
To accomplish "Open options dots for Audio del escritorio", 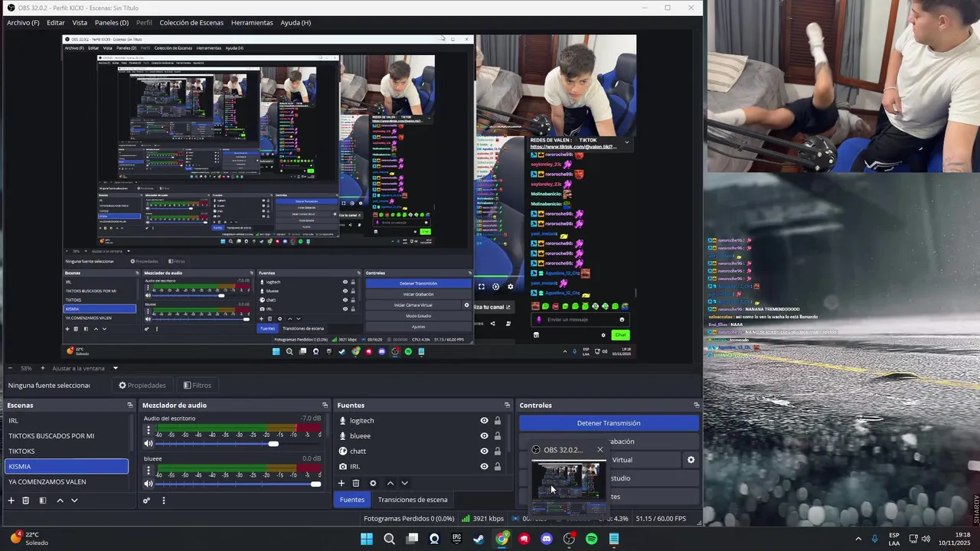I will [x=149, y=431].
